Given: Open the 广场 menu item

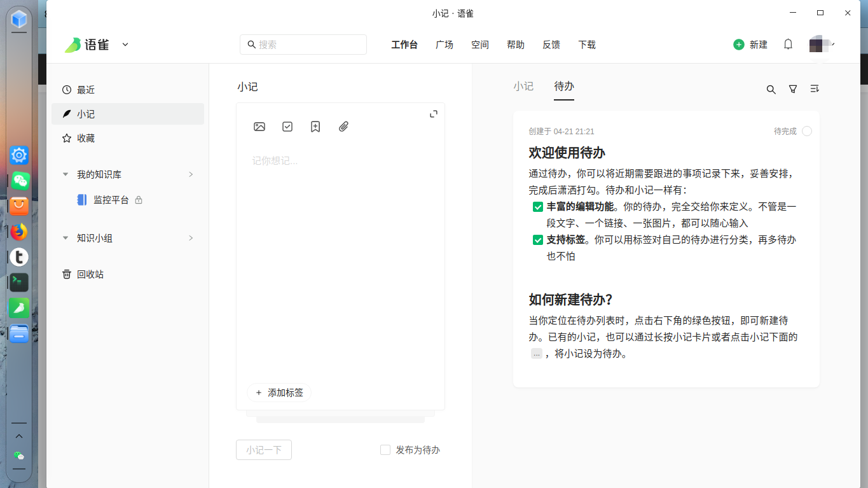Looking at the screenshot, I should (x=444, y=45).
